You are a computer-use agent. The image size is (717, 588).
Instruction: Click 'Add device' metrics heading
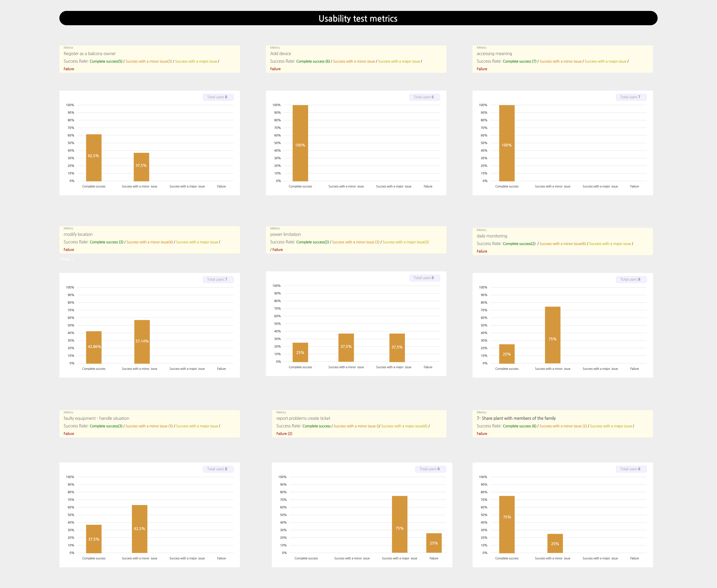click(x=281, y=54)
